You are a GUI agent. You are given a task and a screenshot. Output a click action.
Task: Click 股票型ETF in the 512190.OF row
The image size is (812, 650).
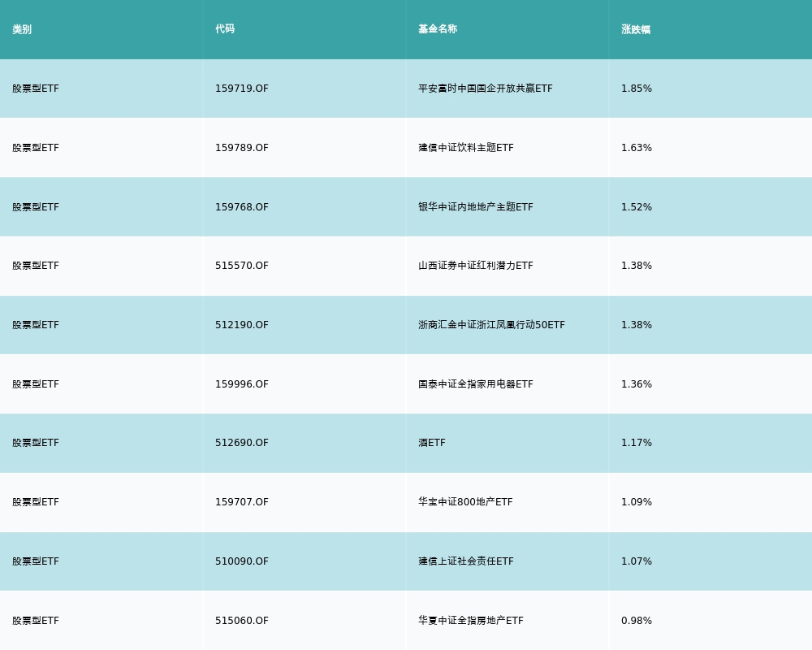click(x=36, y=325)
